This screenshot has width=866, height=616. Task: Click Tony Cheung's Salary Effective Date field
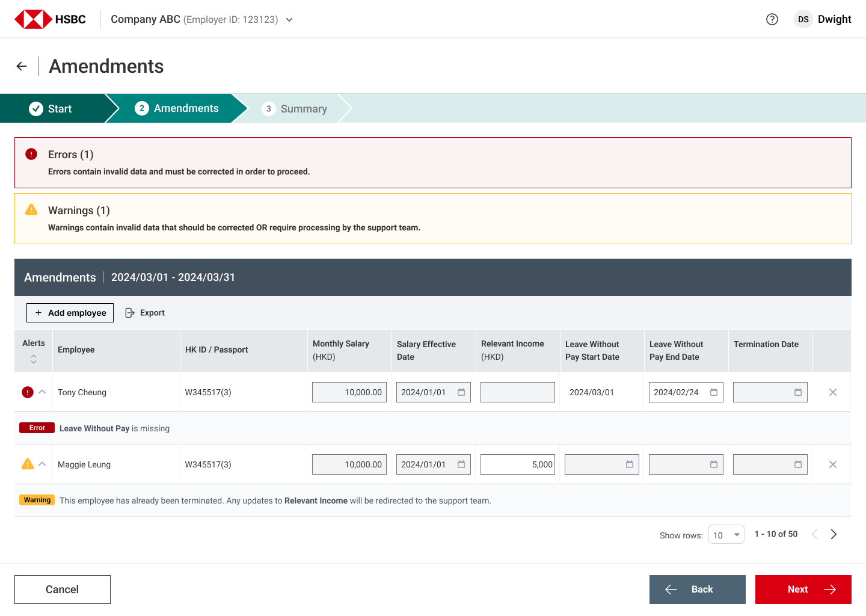tap(434, 392)
